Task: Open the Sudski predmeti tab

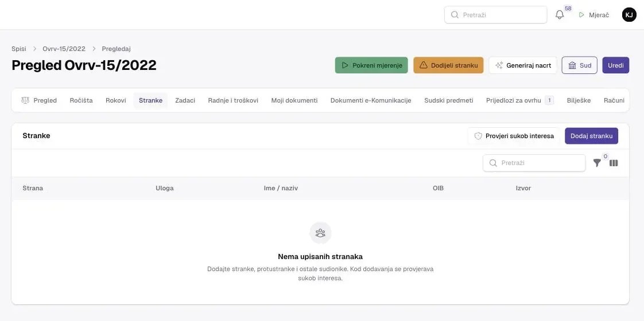Action: (x=449, y=100)
